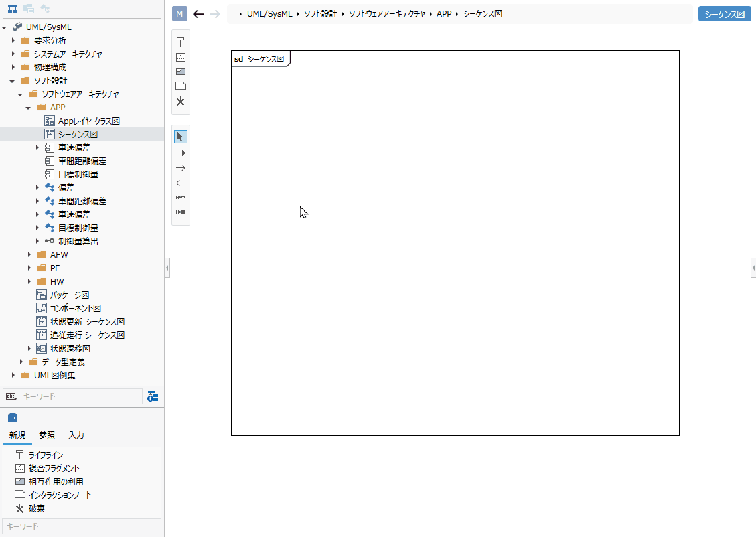Image resolution: width=756 pixels, height=537 pixels.
Task: Click the 破棄 item in toolbox
Action: tap(30, 508)
